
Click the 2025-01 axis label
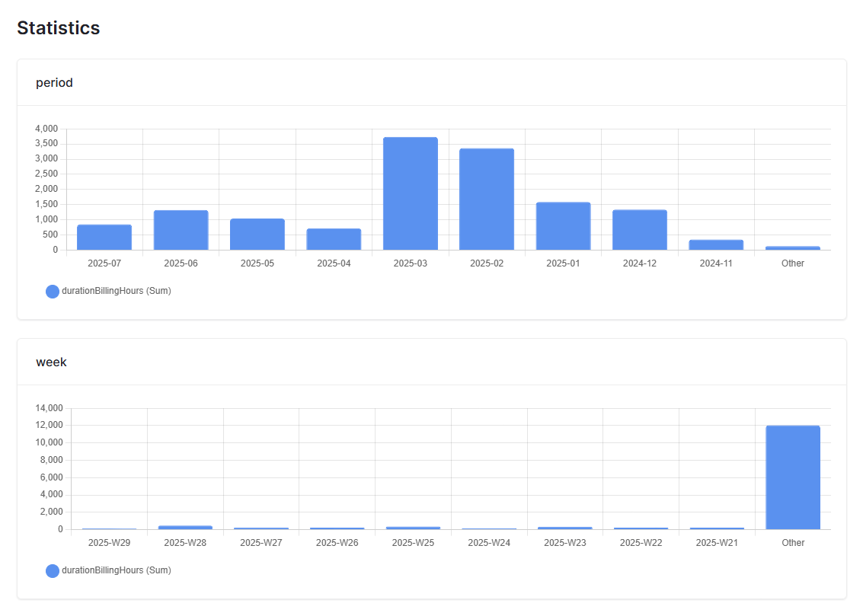point(563,263)
